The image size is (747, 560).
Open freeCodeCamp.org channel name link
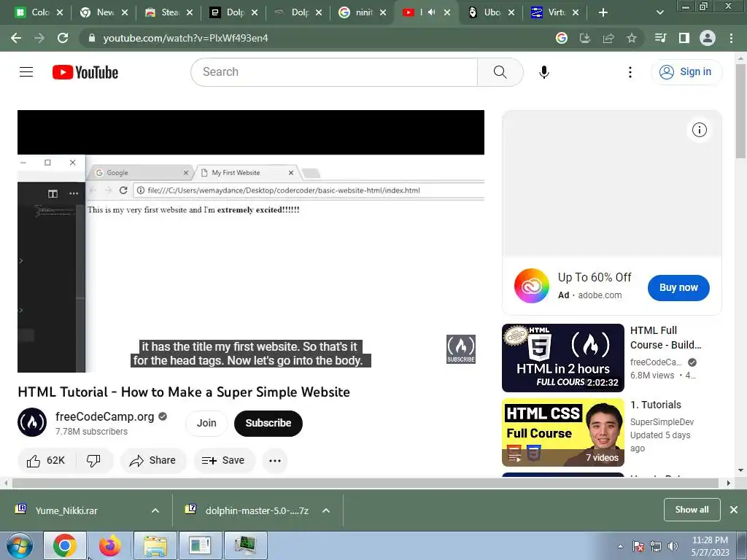[105, 416]
